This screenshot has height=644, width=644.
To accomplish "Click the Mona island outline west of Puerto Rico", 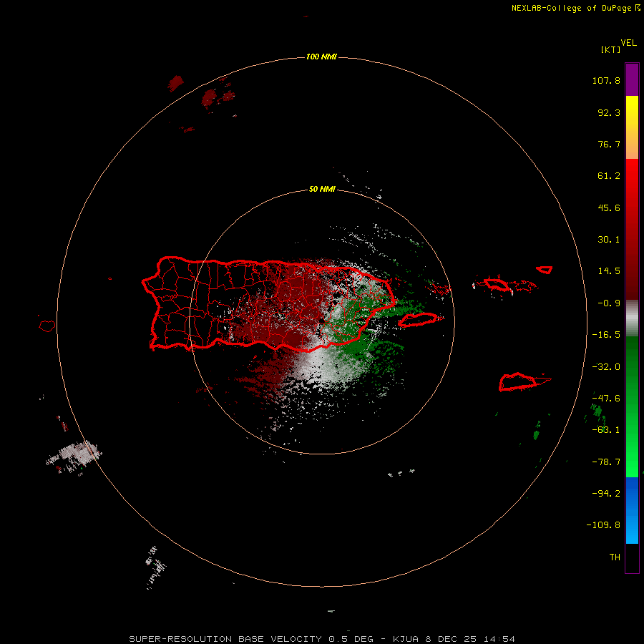I will tap(47, 326).
